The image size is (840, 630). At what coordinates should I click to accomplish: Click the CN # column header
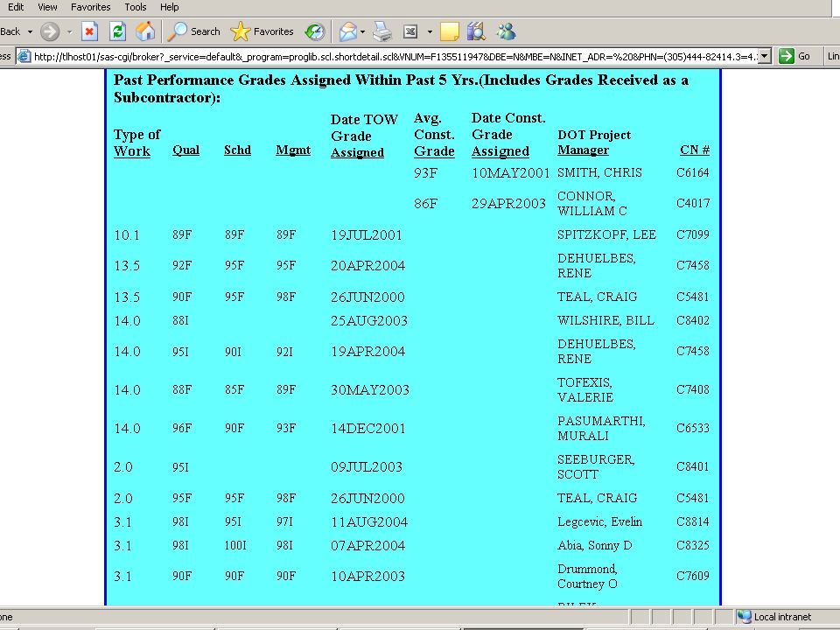coord(695,150)
